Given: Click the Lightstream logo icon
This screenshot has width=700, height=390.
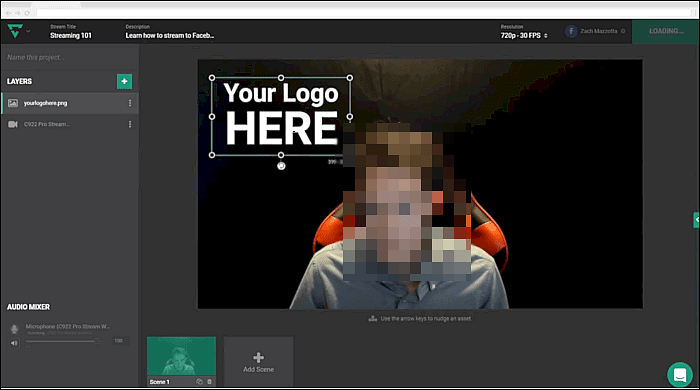Looking at the screenshot, I should point(15,31).
